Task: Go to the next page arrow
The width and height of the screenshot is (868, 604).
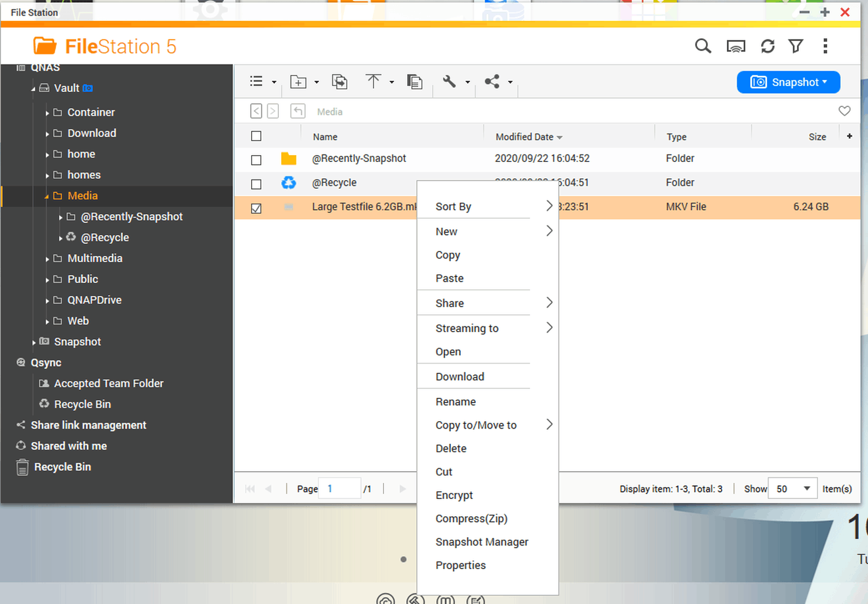Action: (403, 489)
